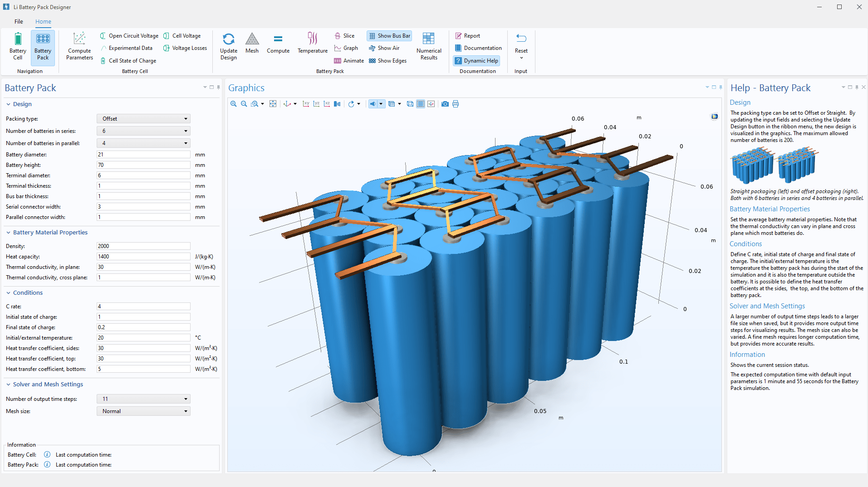
Task: Open the Temperature results view
Action: [x=312, y=43]
